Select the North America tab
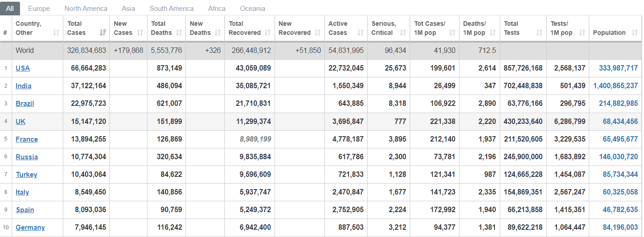 (86, 9)
